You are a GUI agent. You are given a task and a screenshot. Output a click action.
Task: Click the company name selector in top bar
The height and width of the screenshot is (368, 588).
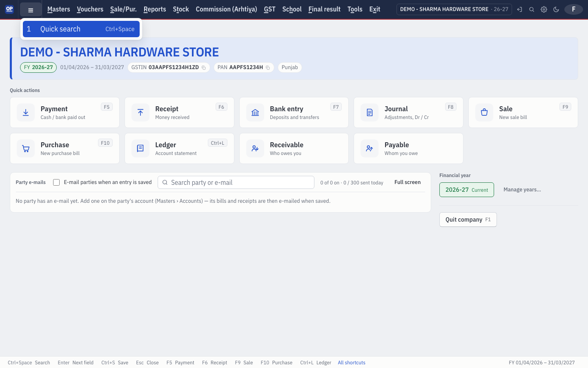(x=454, y=9)
